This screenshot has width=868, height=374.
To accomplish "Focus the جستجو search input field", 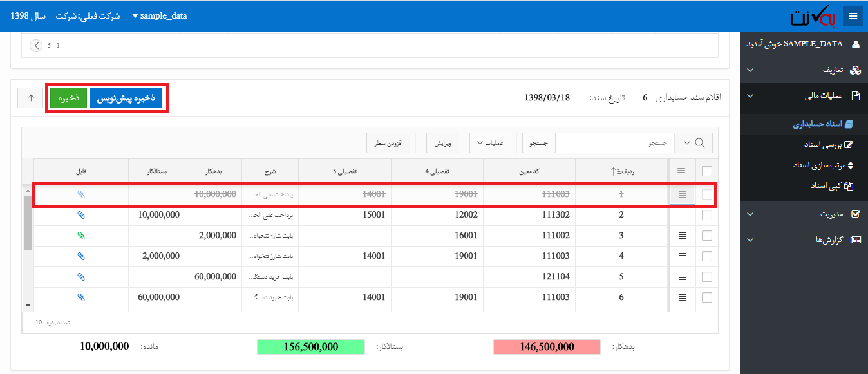I will [615, 143].
